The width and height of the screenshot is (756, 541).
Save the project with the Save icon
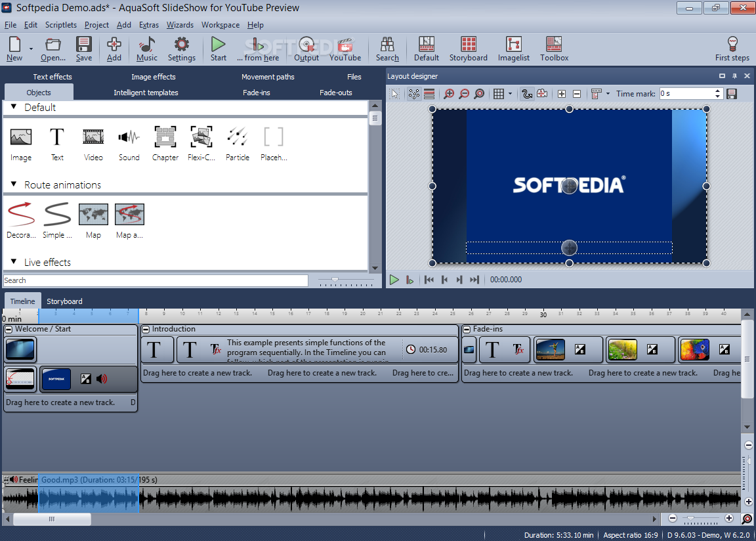click(x=84, y=49)
